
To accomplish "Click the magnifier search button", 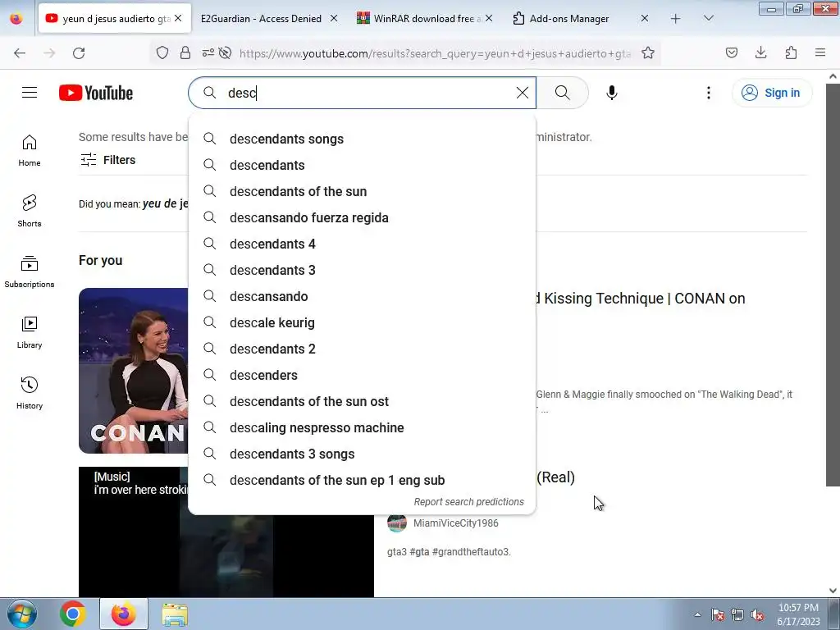I will [562, 93].
